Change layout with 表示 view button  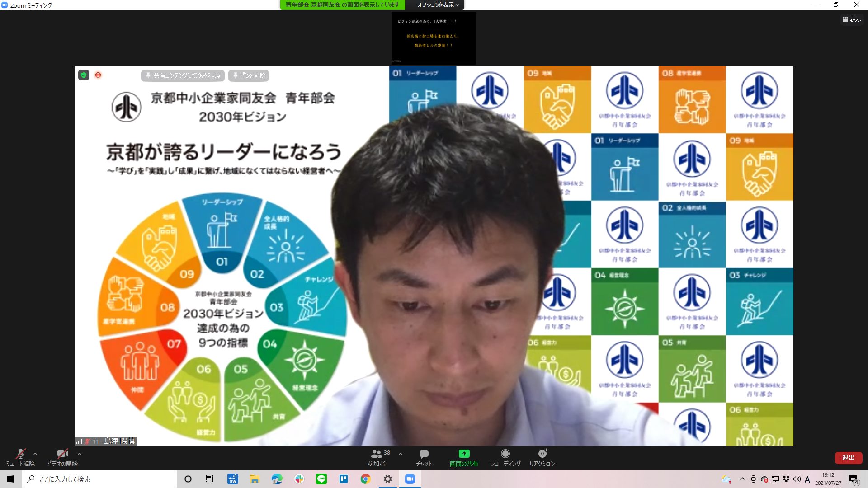852,19
